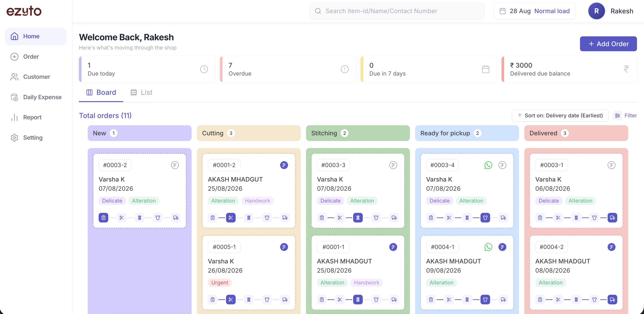Select the Board view tab
644x314 pixels.
click(101, 92)
